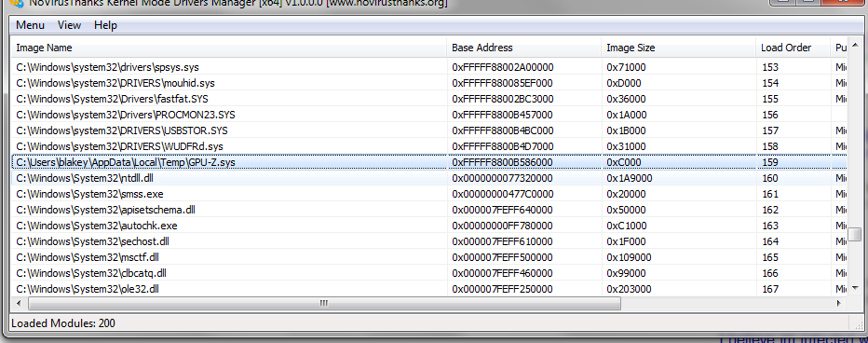Select the GPU-Z.sys driver row
This screenshot has width=868, height=343.
tap(429, 162)
